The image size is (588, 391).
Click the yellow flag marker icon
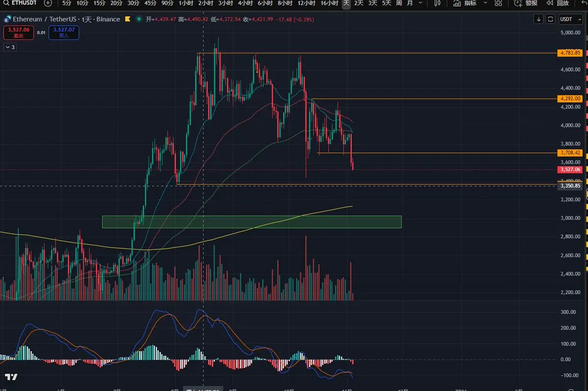[127, 19]
